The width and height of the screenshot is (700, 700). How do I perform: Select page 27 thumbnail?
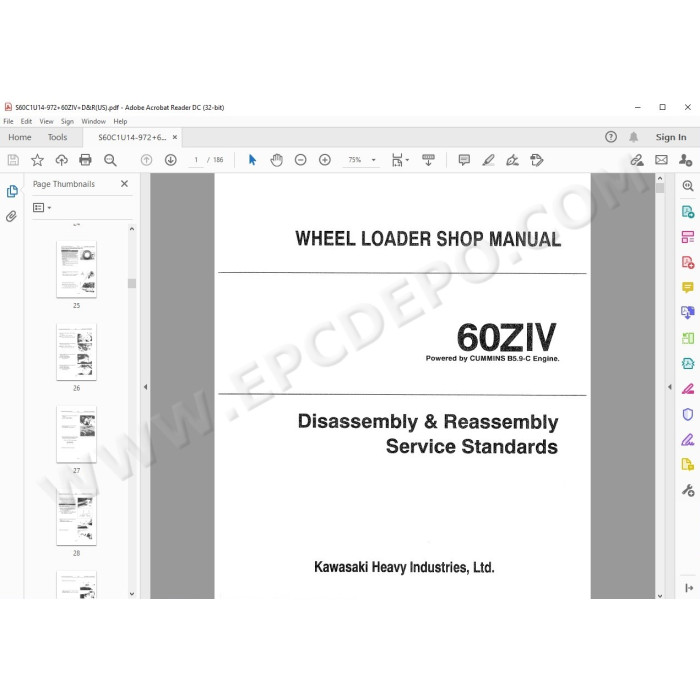[76, 434]
